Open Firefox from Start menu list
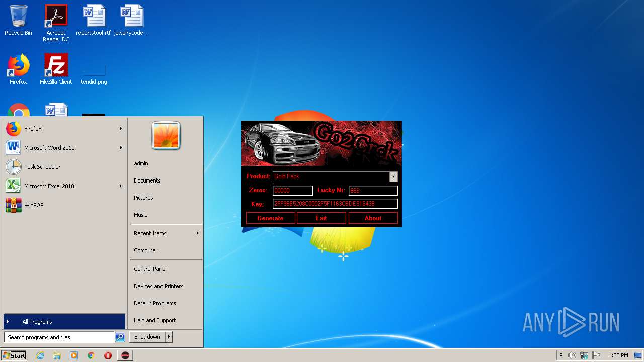Image resolution: width=644 pixels, height=362 pixels. (64, 129)
